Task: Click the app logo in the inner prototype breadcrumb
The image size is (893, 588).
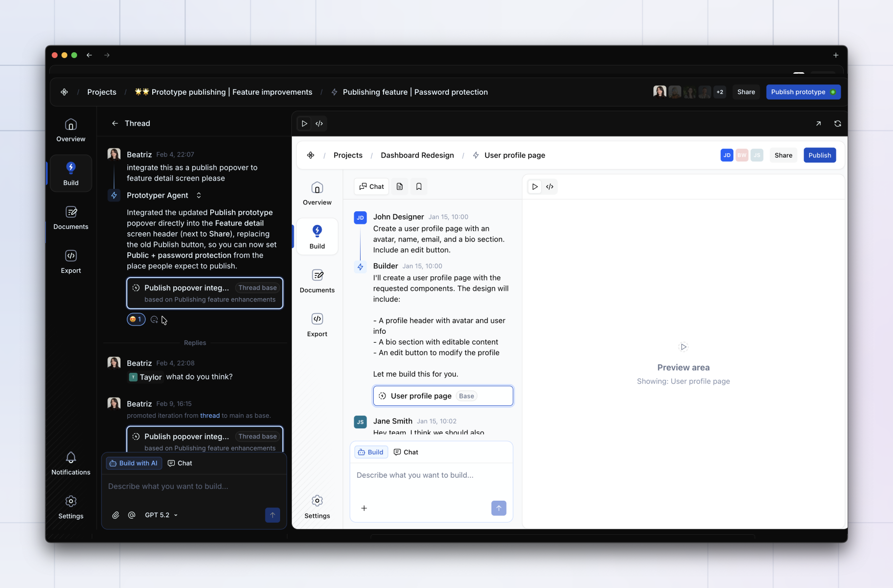Action: pos(311,155)
